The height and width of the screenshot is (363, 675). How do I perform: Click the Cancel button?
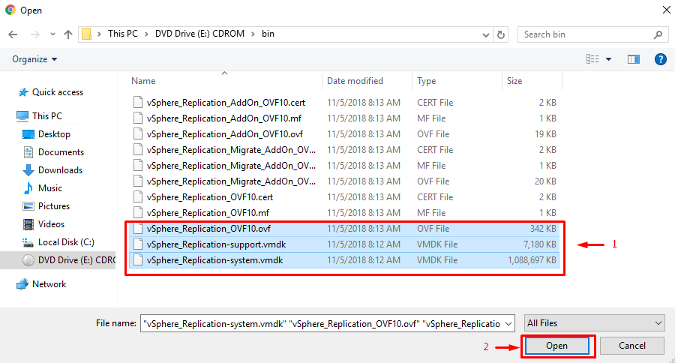632,346
